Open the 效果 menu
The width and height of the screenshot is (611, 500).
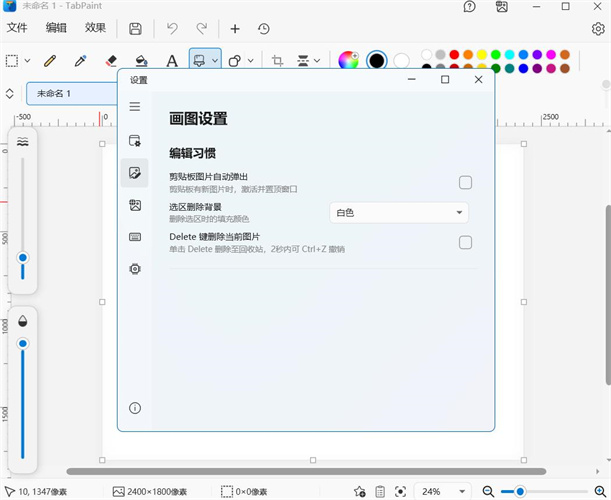pos(95,28)
